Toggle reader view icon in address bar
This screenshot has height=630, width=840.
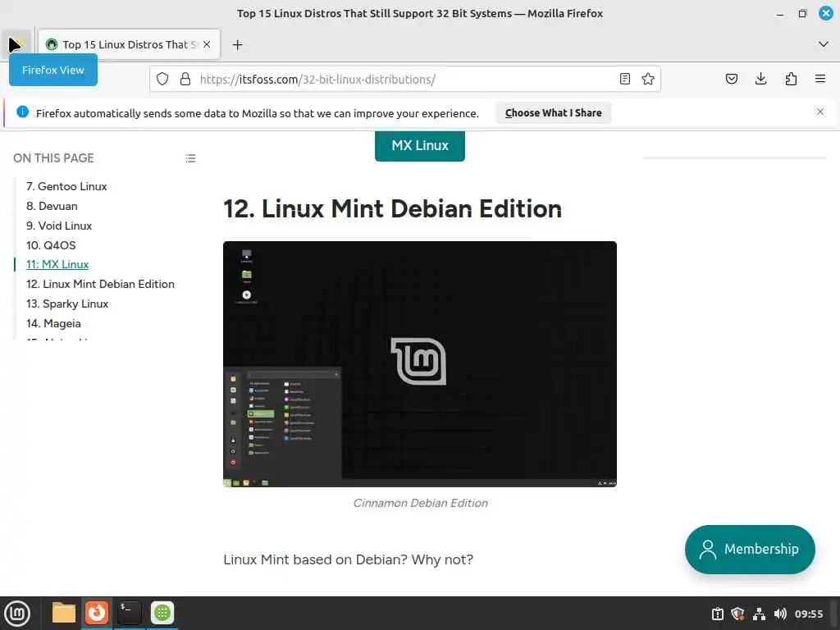coord(624,80)
